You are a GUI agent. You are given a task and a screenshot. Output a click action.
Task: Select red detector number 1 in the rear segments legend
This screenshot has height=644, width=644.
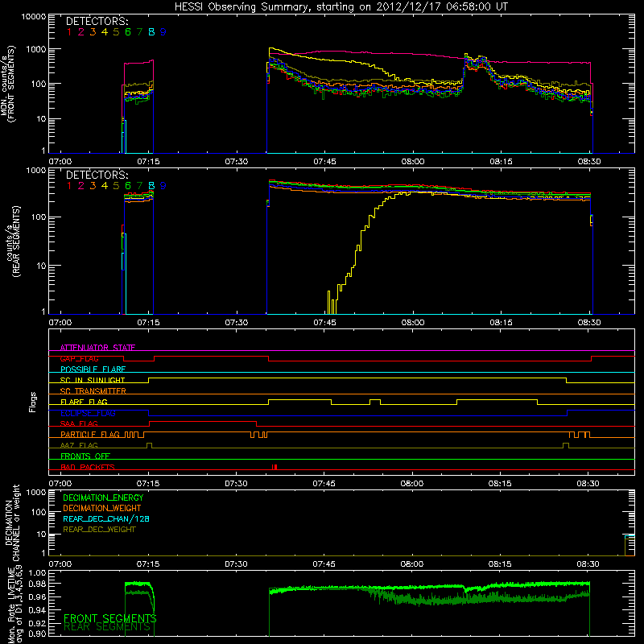pyautogui.click(x=69, y=186)
